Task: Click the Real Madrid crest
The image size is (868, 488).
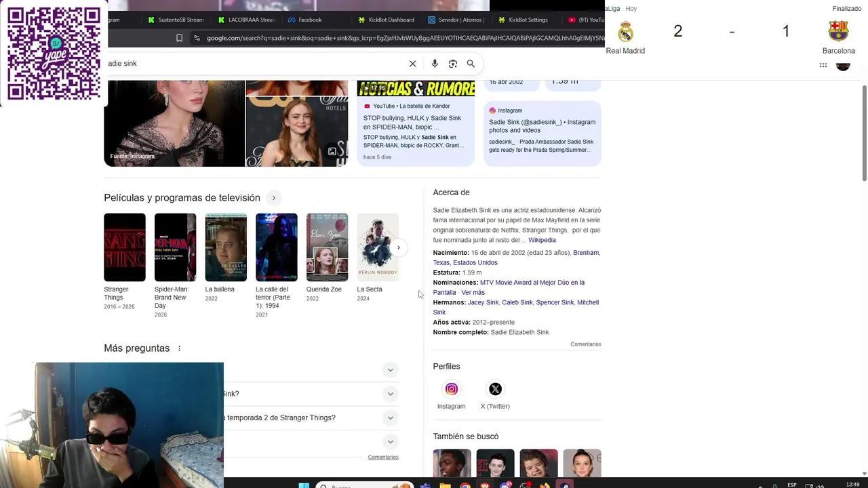Action: click(625, 32)
